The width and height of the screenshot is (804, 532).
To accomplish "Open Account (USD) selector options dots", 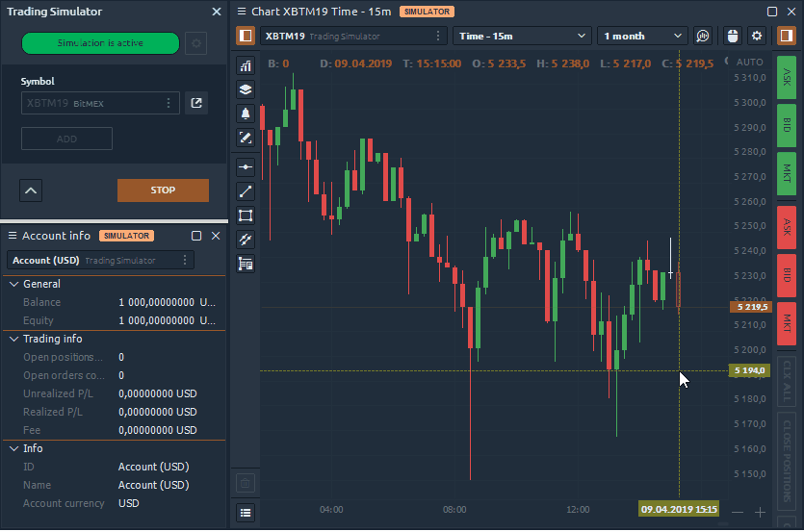I will [x=185, y=260].
